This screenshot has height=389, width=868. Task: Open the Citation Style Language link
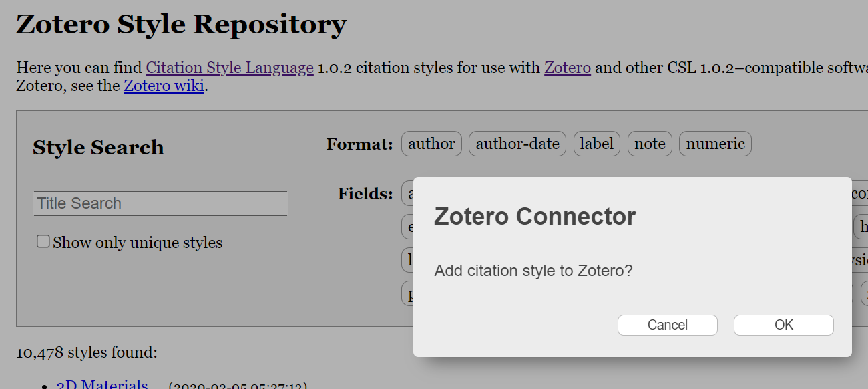[230, 68]
